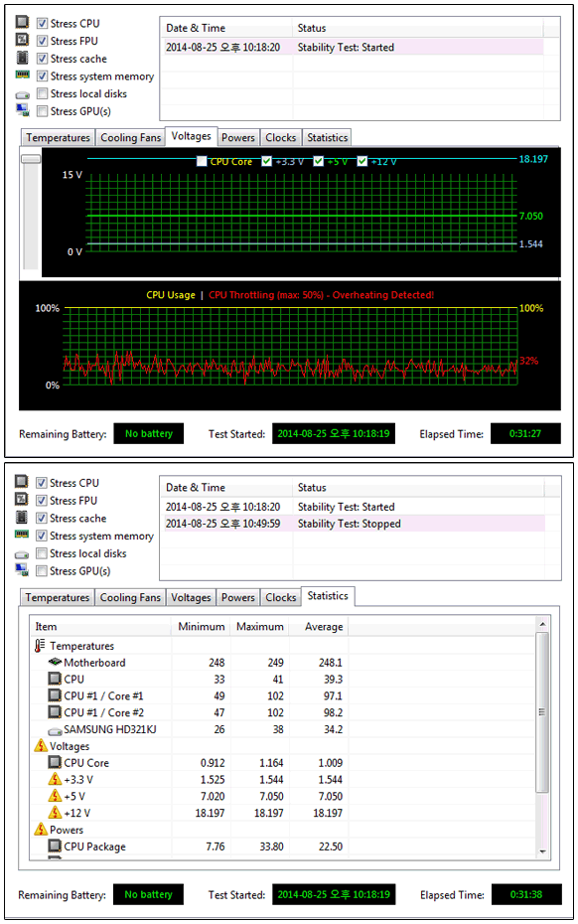Click the SAMSUNG HD321KJ drive icon
This screenshot has width=578, height=924.
pyautogui.click(x=55, y=730)
